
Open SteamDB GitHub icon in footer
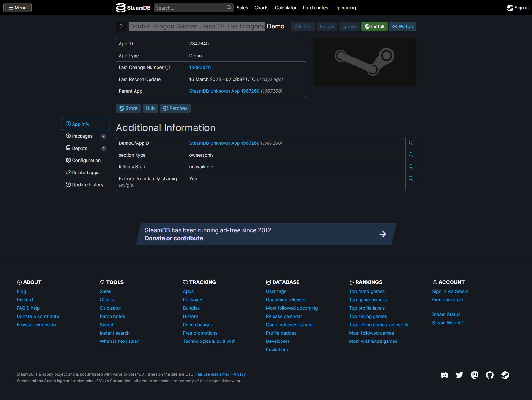[x=490, y=375]
